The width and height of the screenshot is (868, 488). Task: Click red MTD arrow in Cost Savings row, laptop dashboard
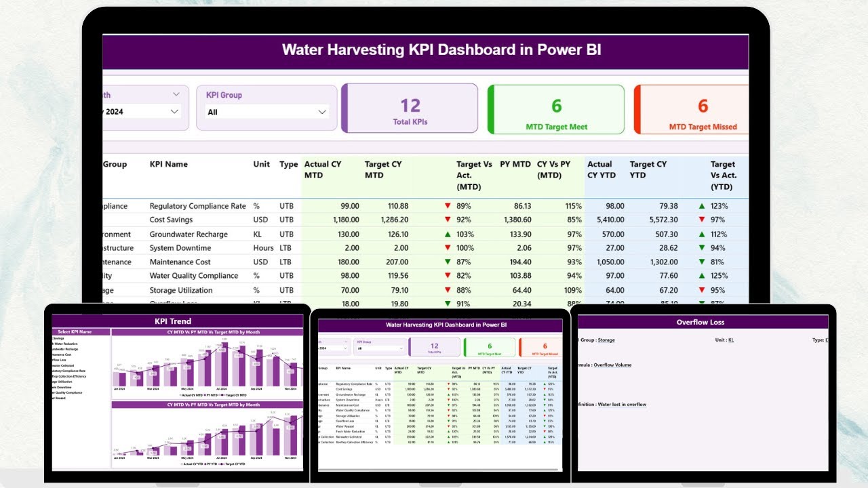448,220
